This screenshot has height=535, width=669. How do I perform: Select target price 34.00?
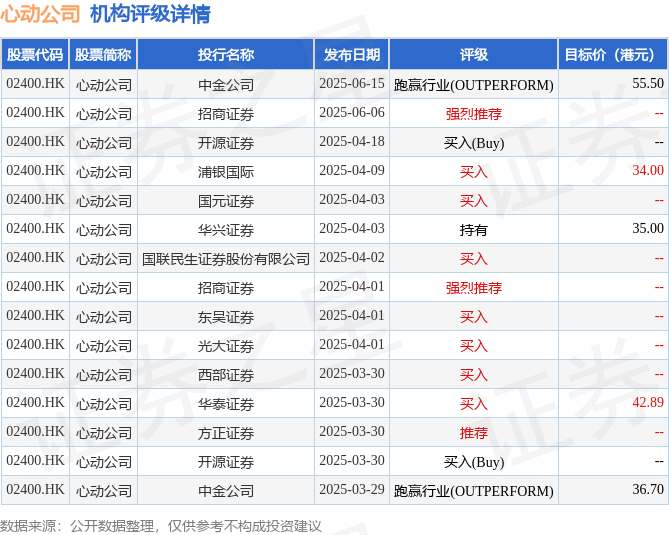(648, 171)
